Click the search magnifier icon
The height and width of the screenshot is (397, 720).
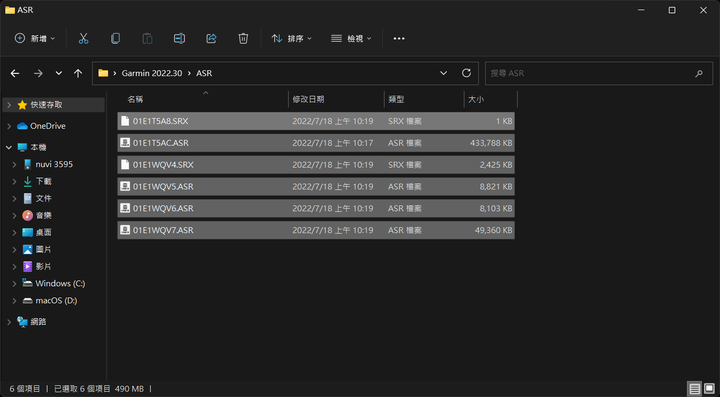pyautogui.click(x=699, y=73)
